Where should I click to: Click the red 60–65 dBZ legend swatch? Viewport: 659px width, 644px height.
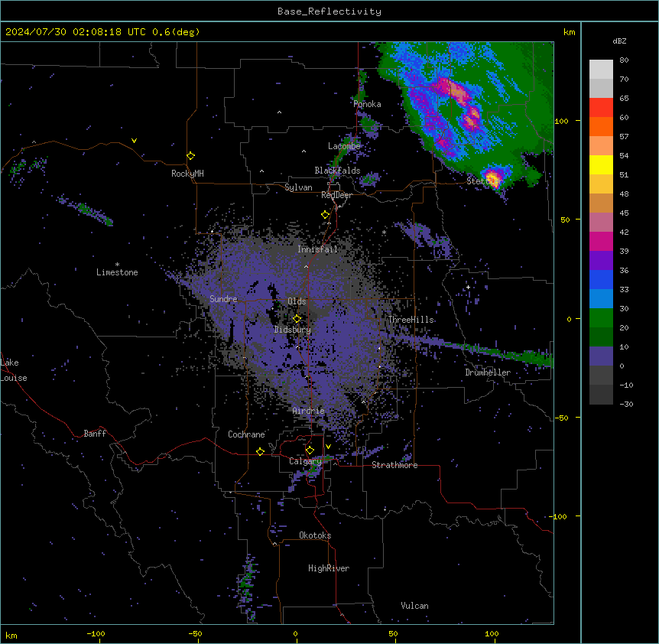pyautogui.click(x=601, y=108)
